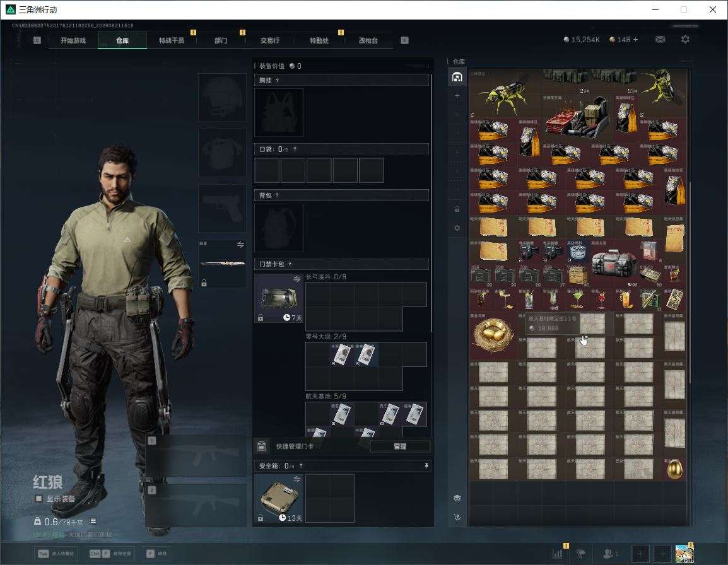The height and width of the screenshot is (565, 728).
Task: Click the empty pistol slot
Action: pyautogui.click(x=223, y=209)
